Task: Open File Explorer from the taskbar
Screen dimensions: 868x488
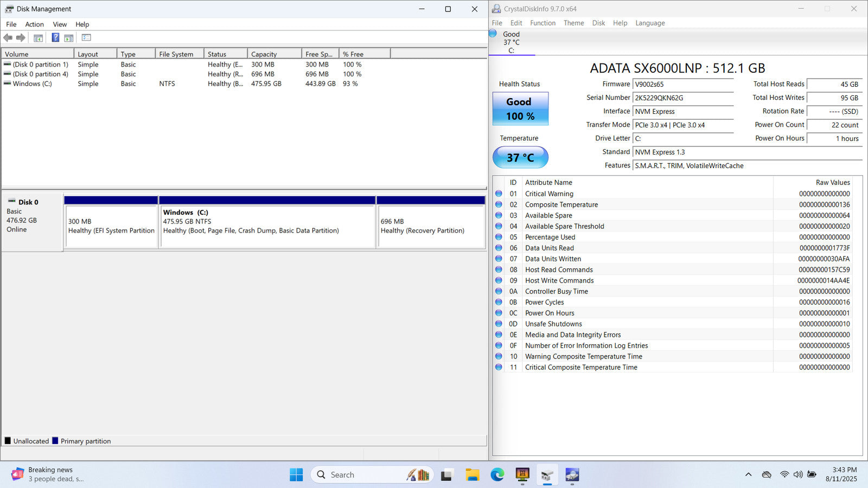Action: (472, 475)
